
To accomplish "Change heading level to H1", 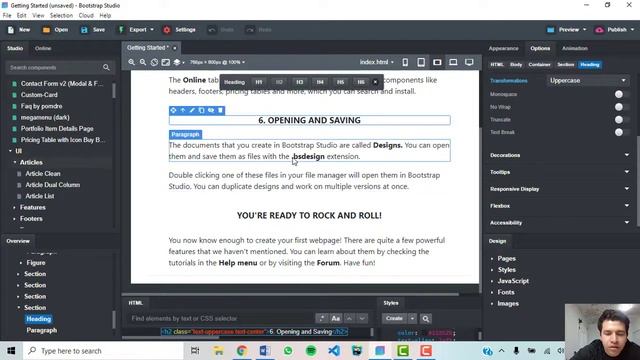I will (259, 82).
